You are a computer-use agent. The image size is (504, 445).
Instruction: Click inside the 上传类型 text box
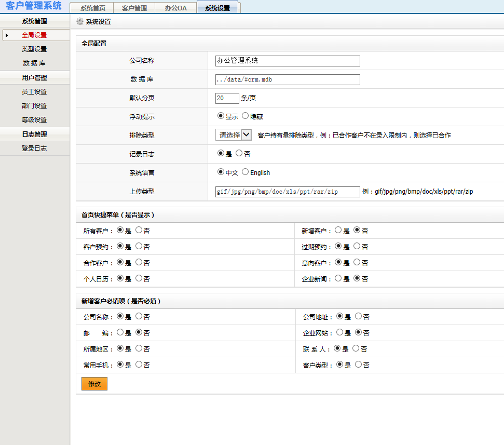(x=287, y=192)
